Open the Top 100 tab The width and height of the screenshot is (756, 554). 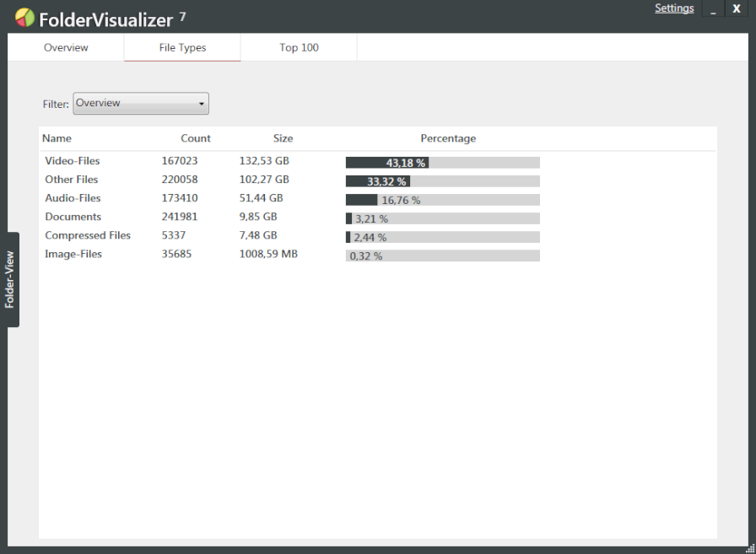[x=299, y=47]
